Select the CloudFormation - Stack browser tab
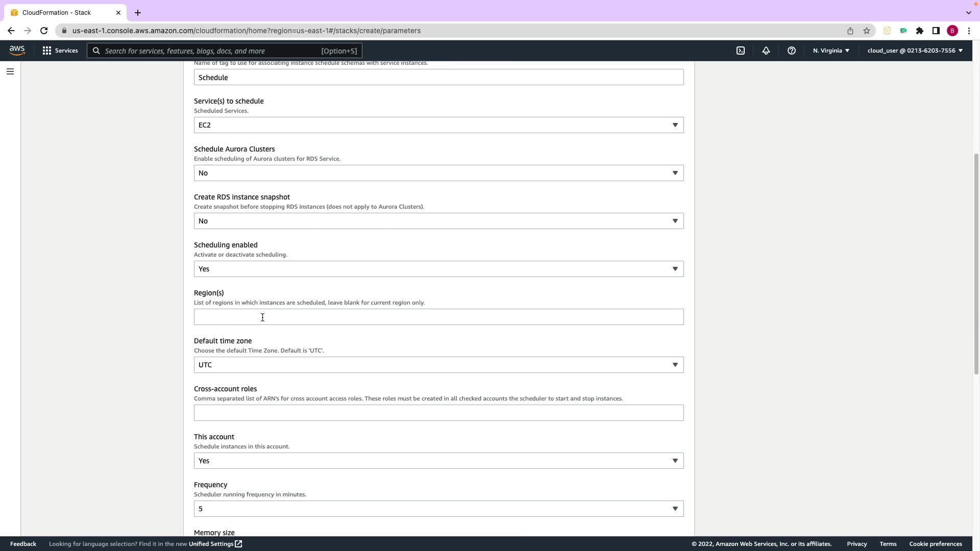This screenshot has width=980, height=551. [57, 13]
